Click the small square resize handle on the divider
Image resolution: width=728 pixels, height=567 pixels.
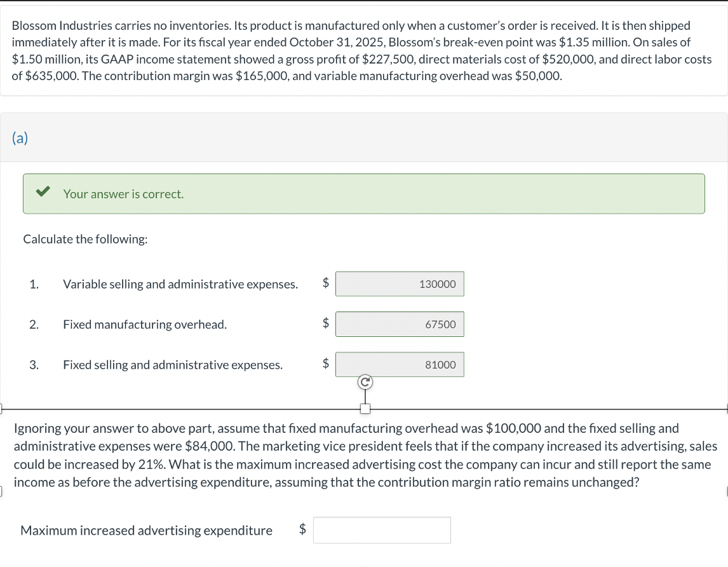point(365,409)
